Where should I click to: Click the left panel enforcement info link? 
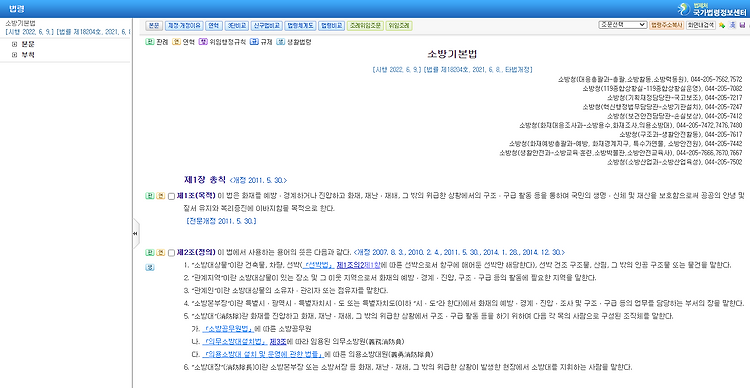click(x=67, y=32)
